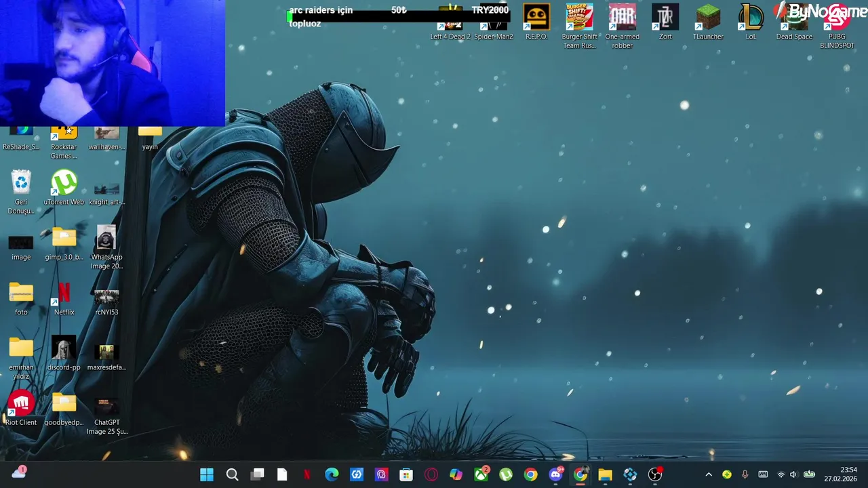The height and width of the screenshot is (488, 868).
Task: Open the Left 4 Dead 2 shortcut
Action: click(x=450, y=22)
